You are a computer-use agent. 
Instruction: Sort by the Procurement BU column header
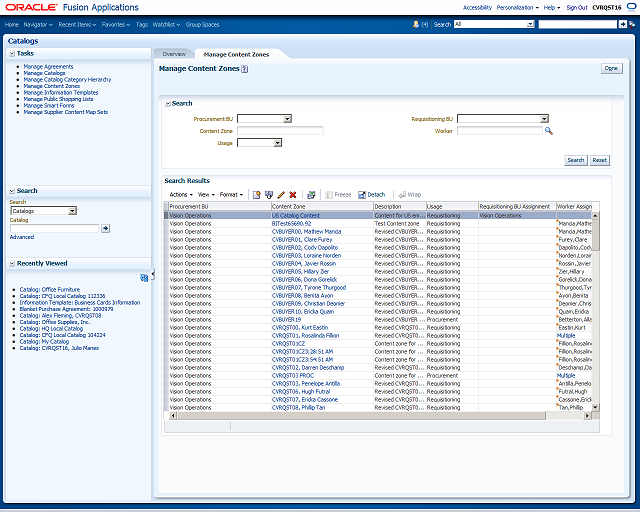click(x=220, y=207)
